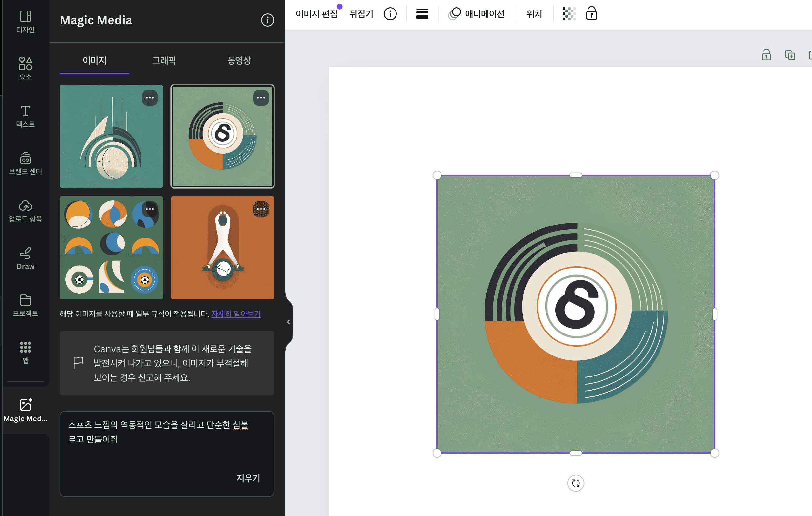The height and width of the screenshot is (516, 812).
Task: Toggle page lock above the canvas
Action: click(766, 55)
